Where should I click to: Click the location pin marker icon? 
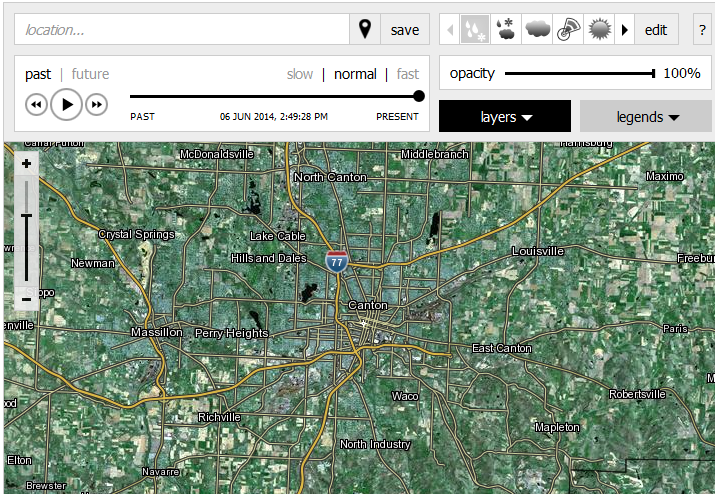click(x=365, y=30)
